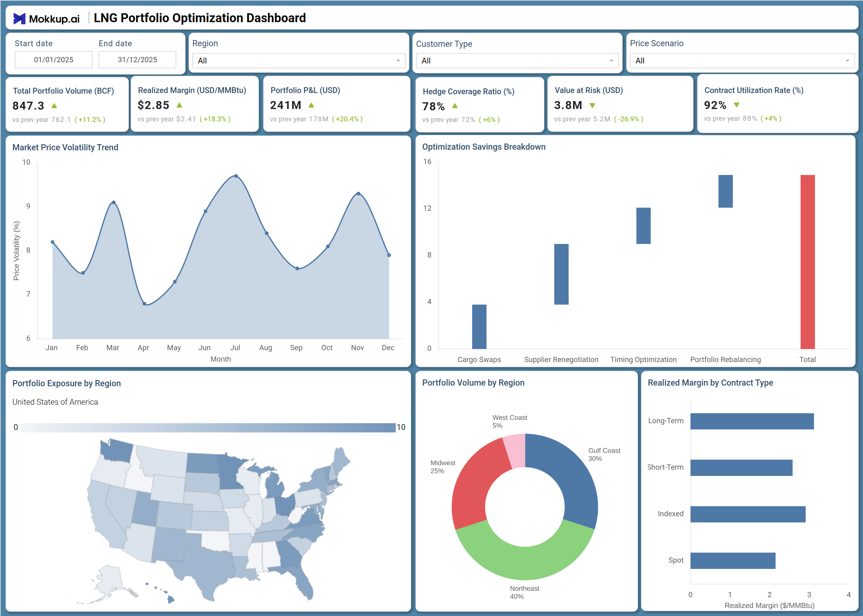Open the Customer Type dropdown
The height and width of the screenshot is (616, 863).
point(517,61)
